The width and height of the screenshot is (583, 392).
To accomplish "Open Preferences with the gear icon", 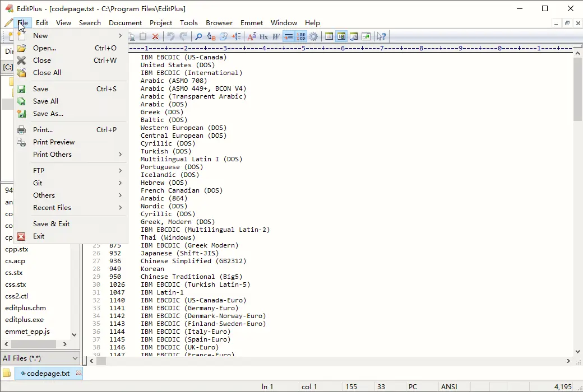I will tap(313, 36).
